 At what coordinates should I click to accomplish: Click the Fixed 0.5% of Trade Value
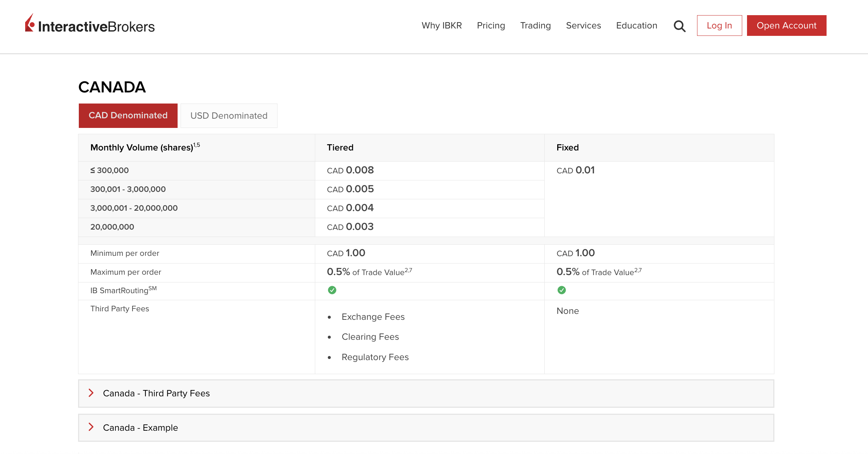599,272
